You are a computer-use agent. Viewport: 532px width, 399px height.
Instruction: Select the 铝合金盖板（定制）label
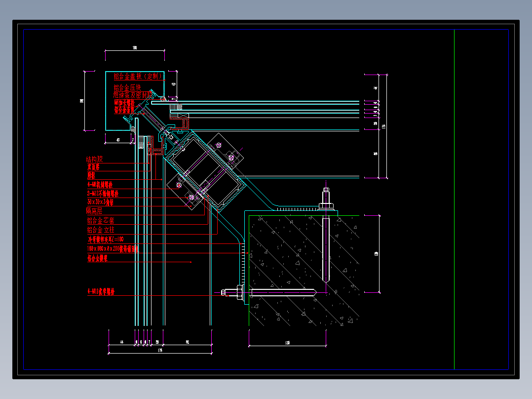point(138,77)
